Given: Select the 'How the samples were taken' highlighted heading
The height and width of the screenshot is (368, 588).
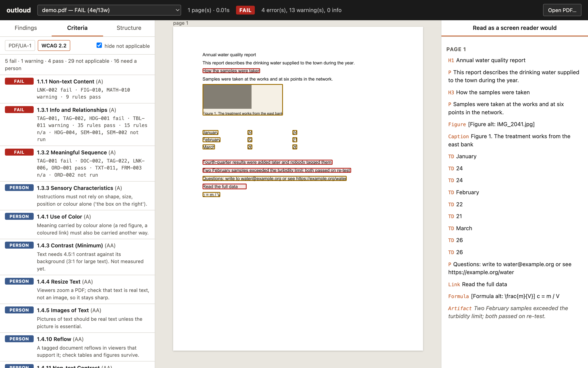Looking at the screenshot, I should (231, 71).
